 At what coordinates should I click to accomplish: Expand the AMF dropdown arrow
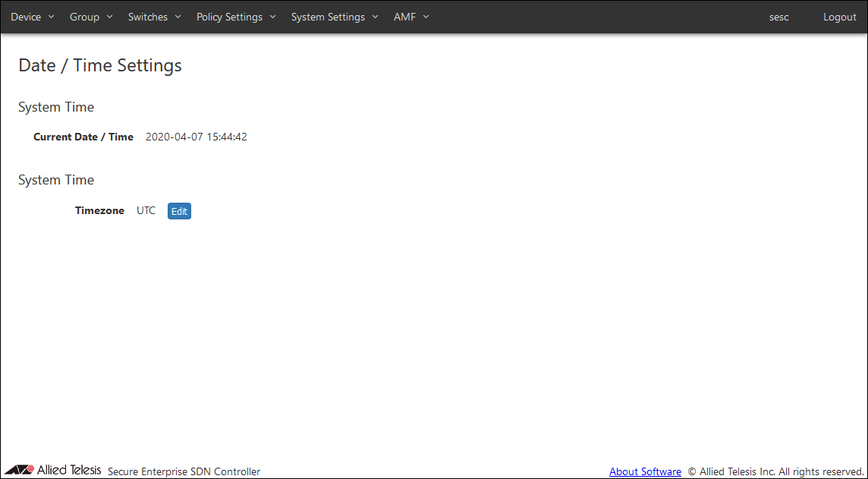tap(426, 17)
